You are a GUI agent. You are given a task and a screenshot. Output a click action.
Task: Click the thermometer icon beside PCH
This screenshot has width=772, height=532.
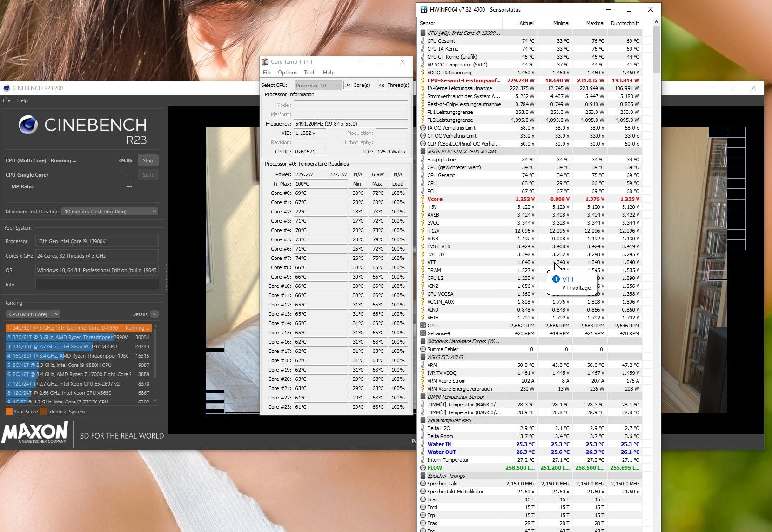[423, 191]
